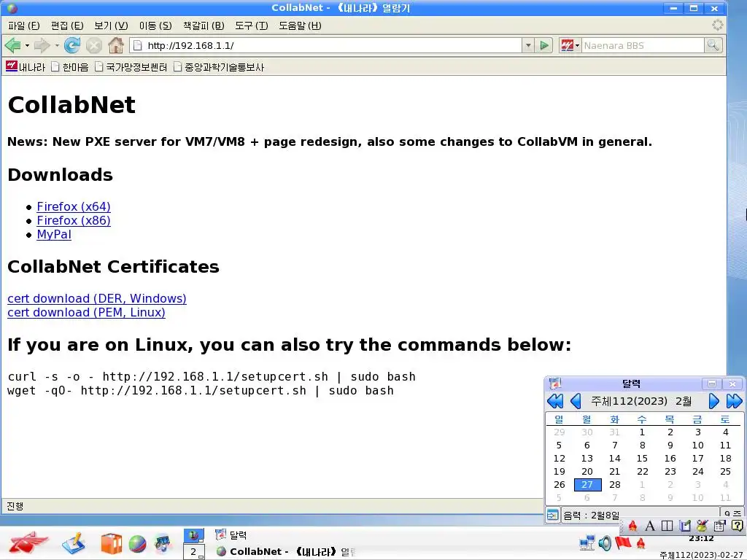Go to next month in calendar
Screen dimensions: 747x560
[713, 402]
